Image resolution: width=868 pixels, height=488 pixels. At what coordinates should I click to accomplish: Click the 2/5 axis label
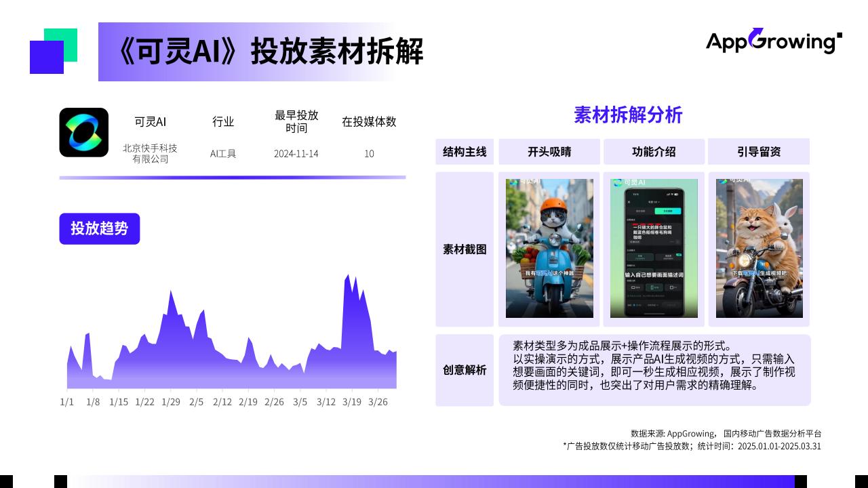pyautogui.click(x=196, y=402)
